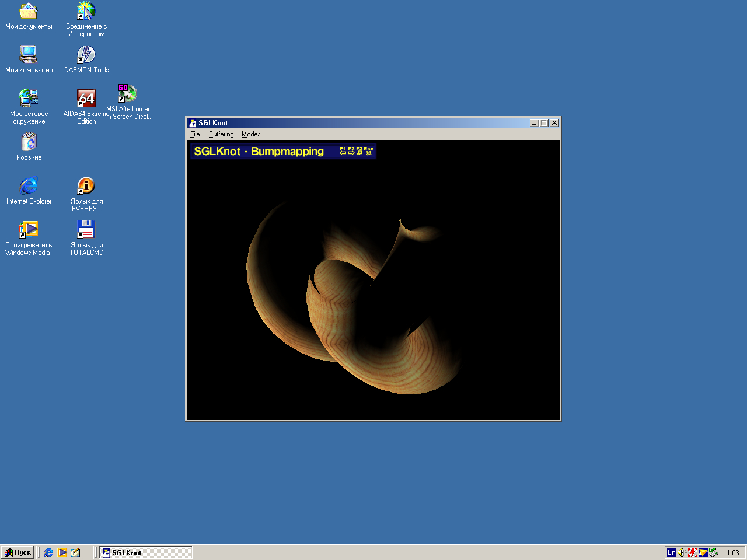Open the Modes menu
This screenshot has width=747, height=560.
point(251,134)
